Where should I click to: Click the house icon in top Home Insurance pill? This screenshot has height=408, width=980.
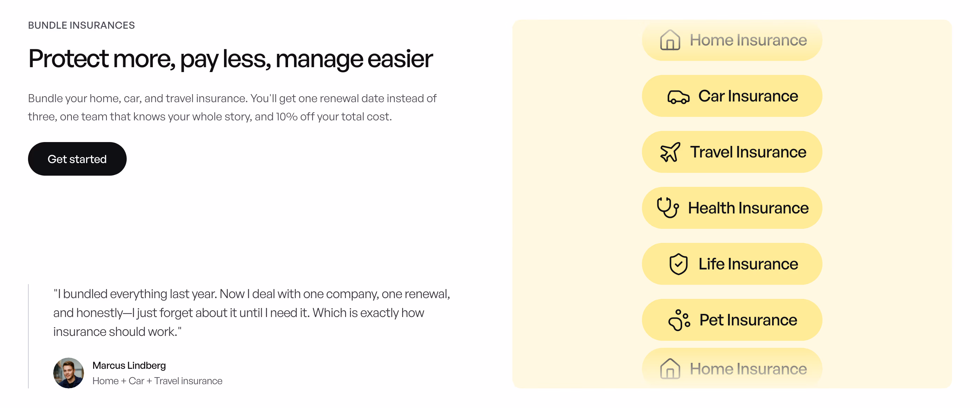(670, 40)
